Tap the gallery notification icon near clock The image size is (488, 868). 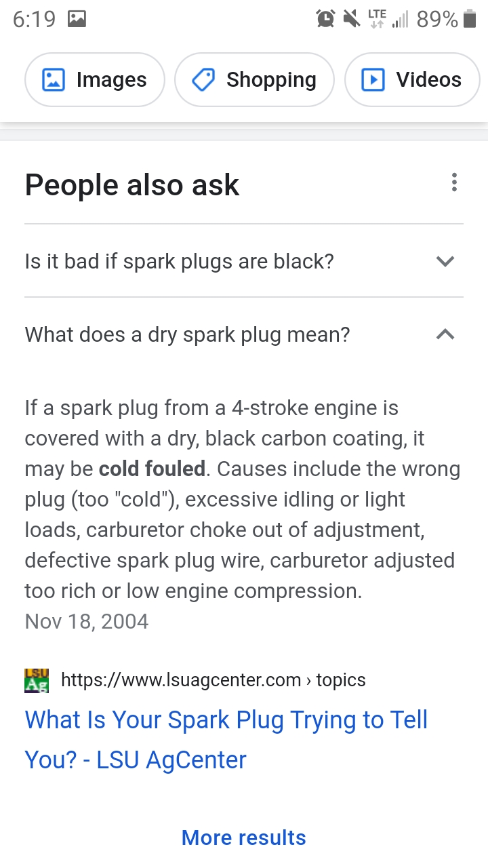[x=77, y=19]
